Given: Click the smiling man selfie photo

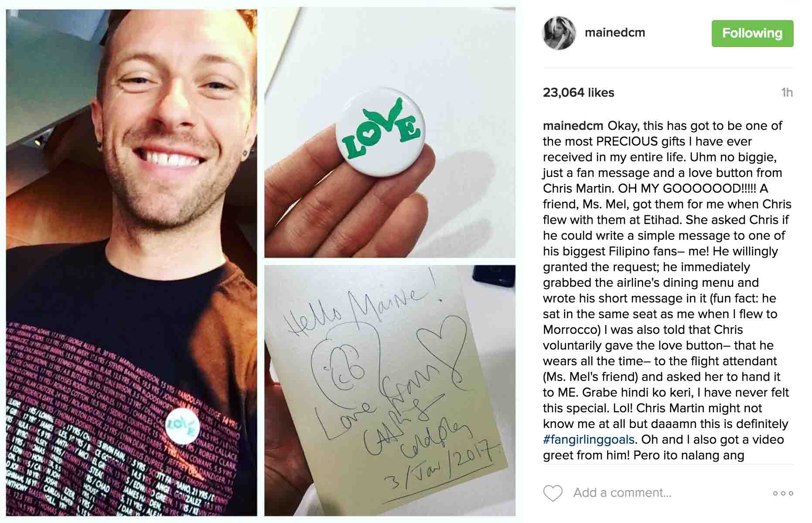Looking at the screenshot, I should point(131,263).
